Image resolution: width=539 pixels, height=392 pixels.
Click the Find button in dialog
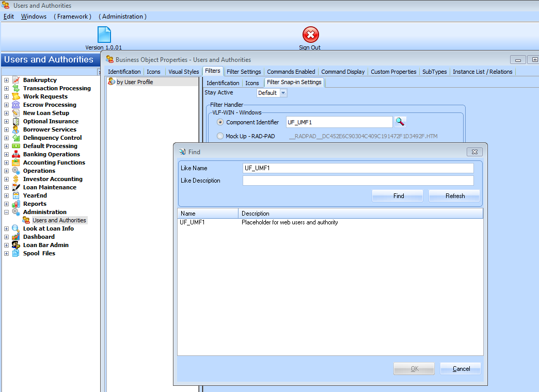(x=398, y=196)
